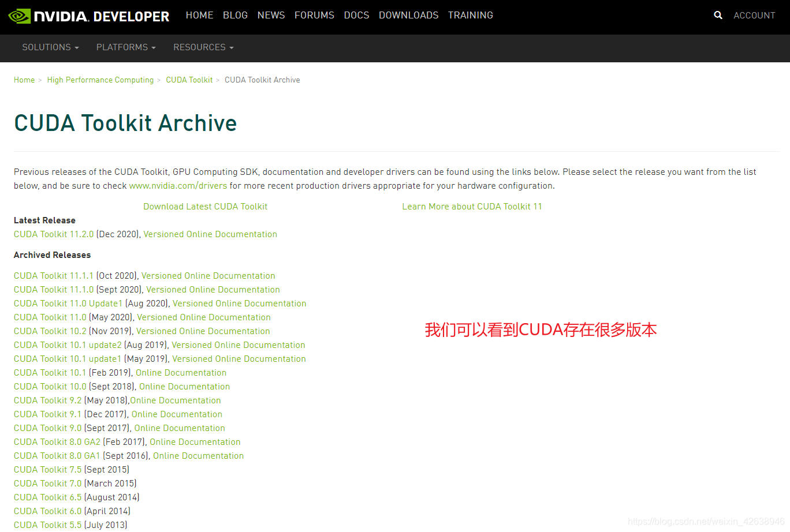The width and height of the screenshot is (790, 532).
Task: Open the search magnifier icon
Action: click(x=718, y=15)
